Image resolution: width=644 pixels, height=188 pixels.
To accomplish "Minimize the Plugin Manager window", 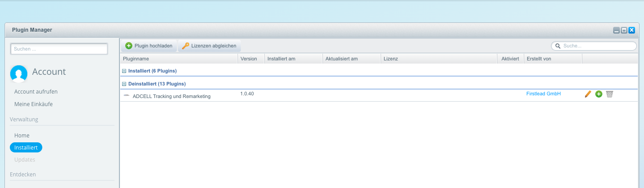I will pos(616,30).
